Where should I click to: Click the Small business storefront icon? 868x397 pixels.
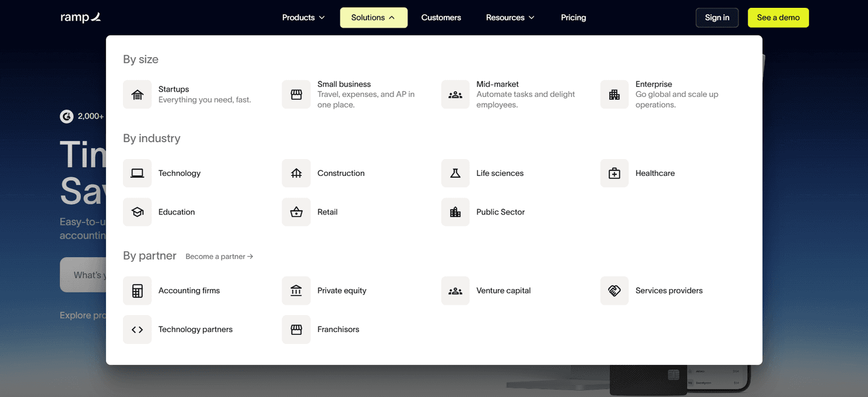pyautogui.click(x=296, y=95)
